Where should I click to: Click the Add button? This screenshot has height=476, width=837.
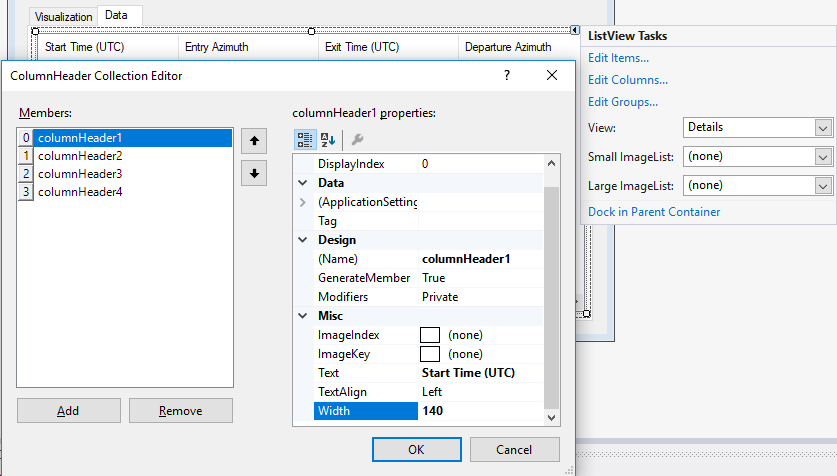tap(68, 411)
